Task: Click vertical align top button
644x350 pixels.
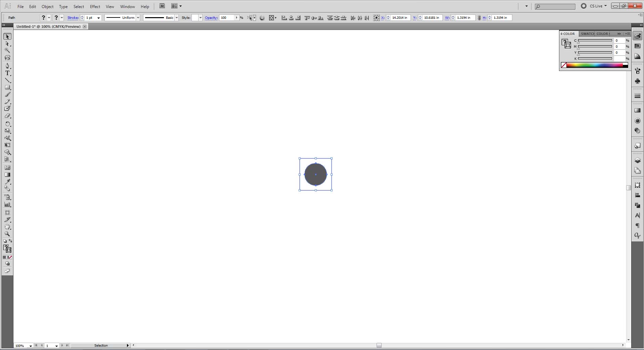Action: tap(307, 18)
